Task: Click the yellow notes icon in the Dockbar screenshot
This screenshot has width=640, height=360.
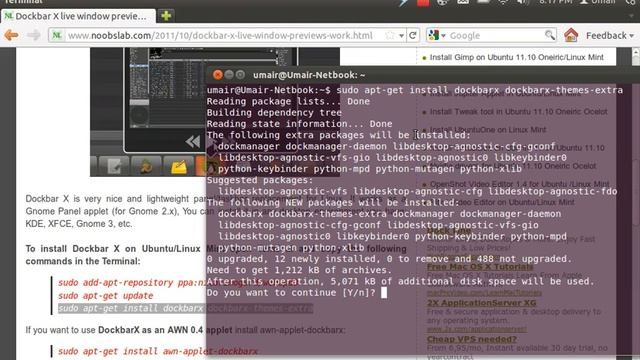Action: (x=179, y=167)
